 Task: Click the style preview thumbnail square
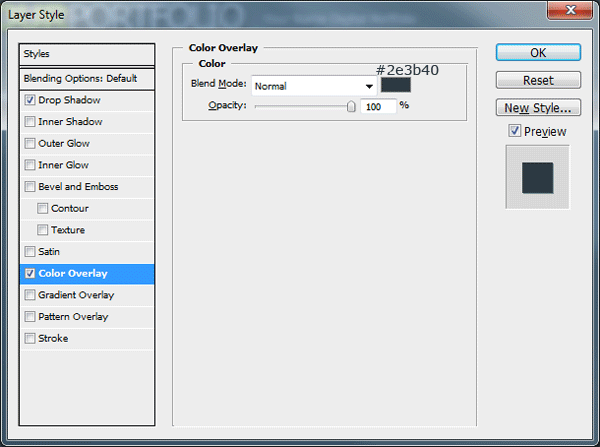538,178
